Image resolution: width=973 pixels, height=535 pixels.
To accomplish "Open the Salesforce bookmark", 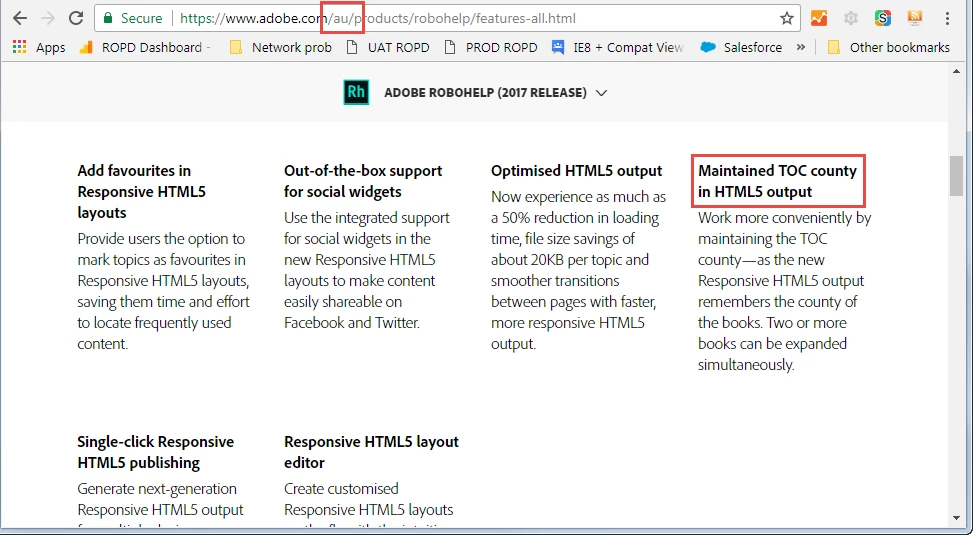I will [x=741, y=47].
